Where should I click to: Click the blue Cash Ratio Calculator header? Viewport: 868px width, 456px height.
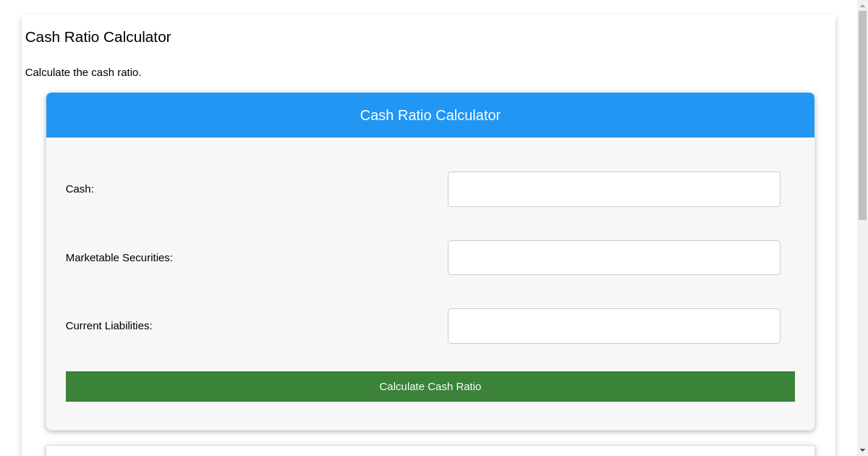pos(430,114)
